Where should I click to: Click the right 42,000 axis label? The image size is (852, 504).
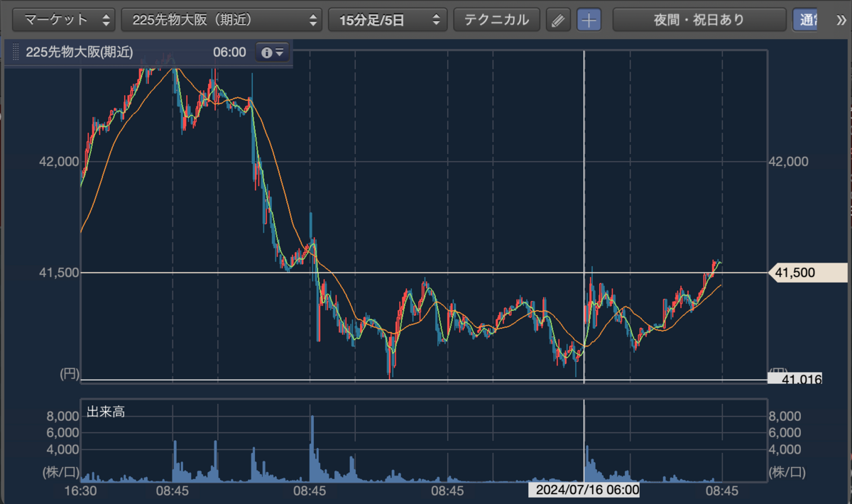[790, 162]
